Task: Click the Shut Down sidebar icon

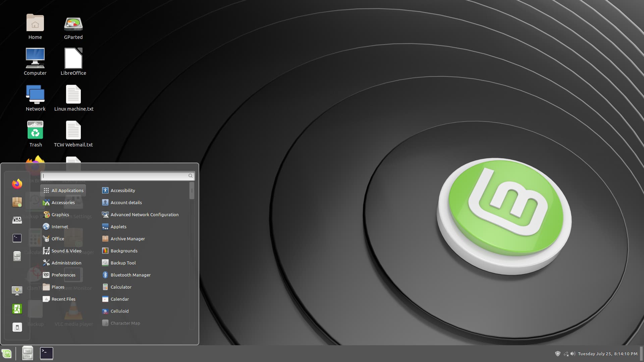Action: coord(17,327)
